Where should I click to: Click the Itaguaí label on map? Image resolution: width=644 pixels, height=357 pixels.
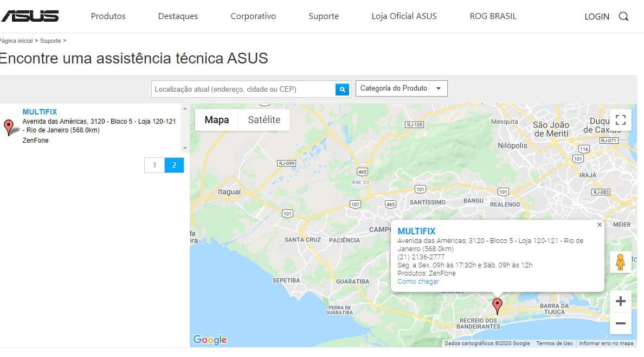pos(229,192)
